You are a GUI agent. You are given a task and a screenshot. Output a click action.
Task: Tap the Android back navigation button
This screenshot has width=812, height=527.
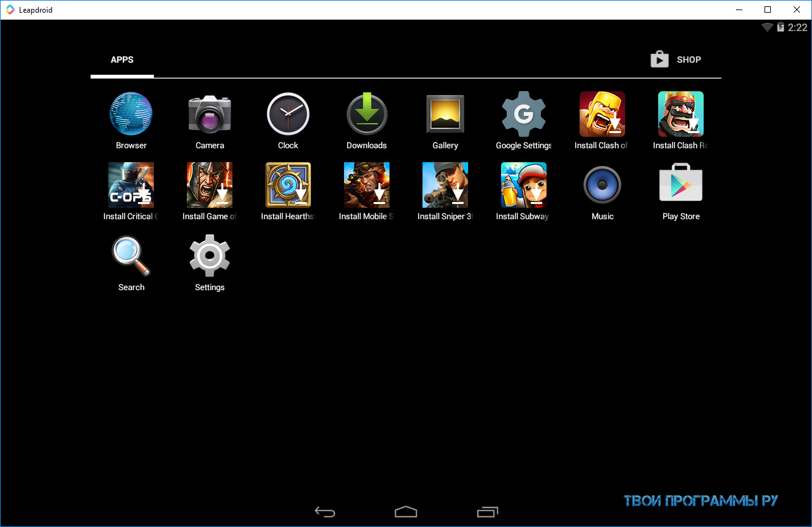pos(325,512)
